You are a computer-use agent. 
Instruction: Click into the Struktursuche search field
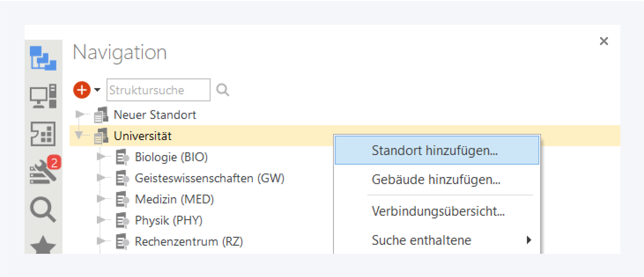coord(158,90)
